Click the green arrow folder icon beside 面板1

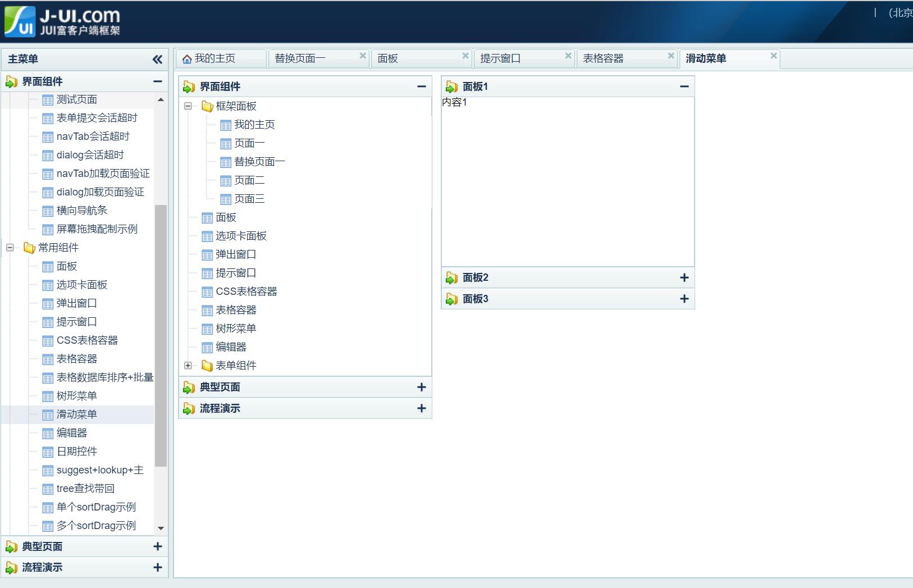(x=452, y=86)
